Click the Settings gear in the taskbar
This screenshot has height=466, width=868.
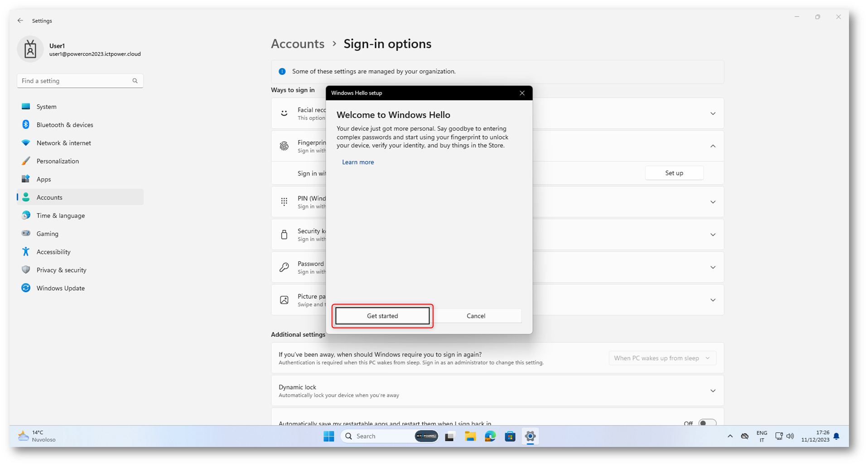(530, 437)
